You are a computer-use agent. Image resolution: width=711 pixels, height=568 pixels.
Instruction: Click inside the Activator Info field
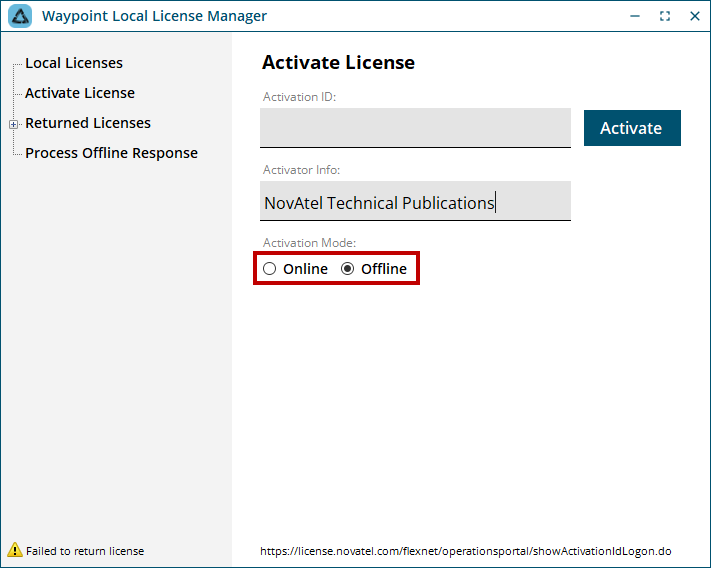(415, 201)
